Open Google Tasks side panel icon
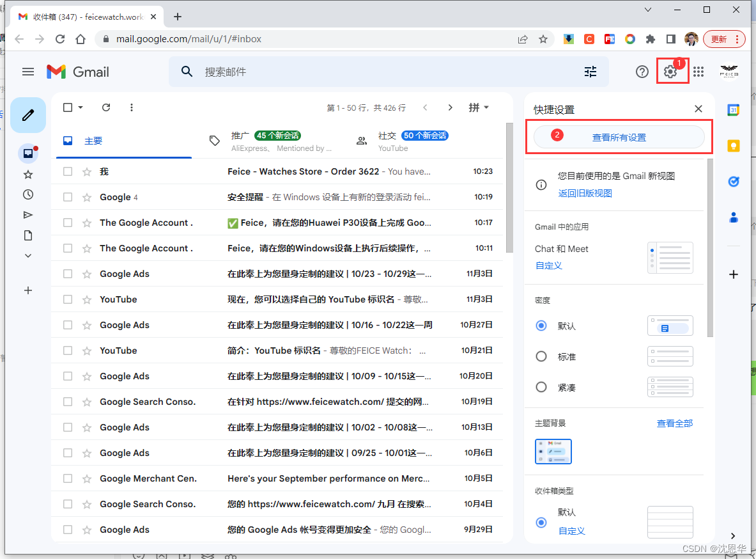 (x=734, y=182)
